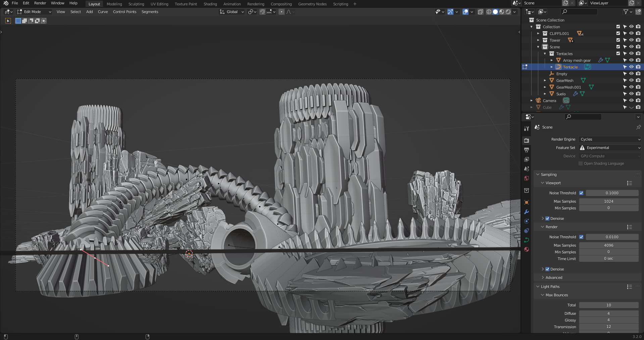
Task: Open the Modifier properties wrench tab
Action: 526,212
